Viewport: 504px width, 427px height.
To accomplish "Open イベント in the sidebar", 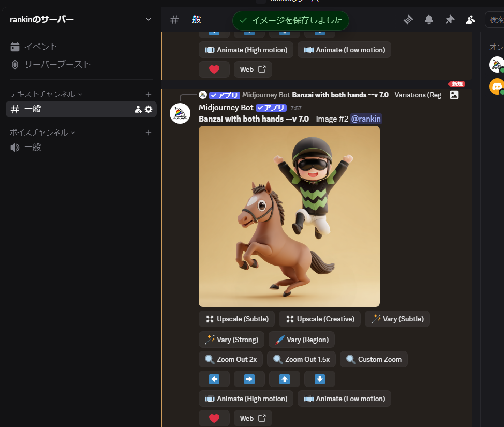I will click(x=41, y=47).
